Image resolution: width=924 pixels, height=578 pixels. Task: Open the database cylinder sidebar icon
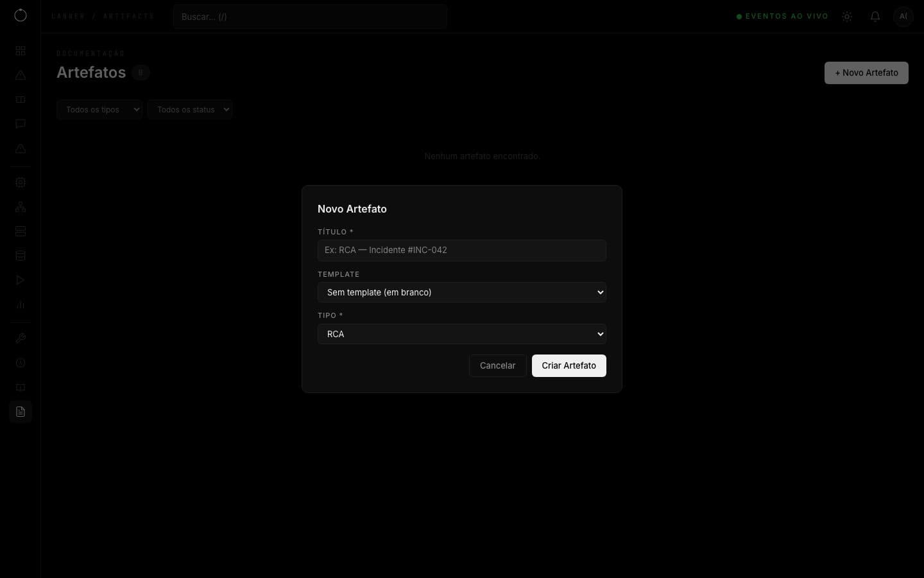21,256
